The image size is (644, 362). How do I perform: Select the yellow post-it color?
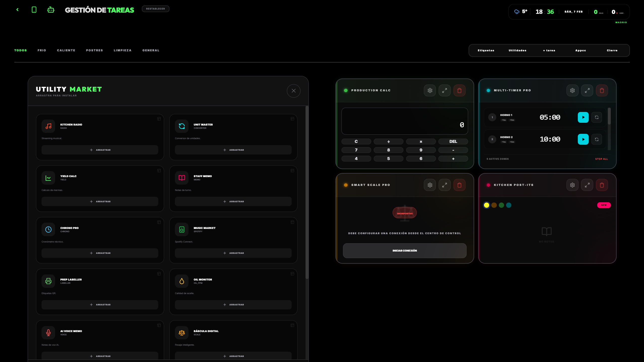click(486, 205)
